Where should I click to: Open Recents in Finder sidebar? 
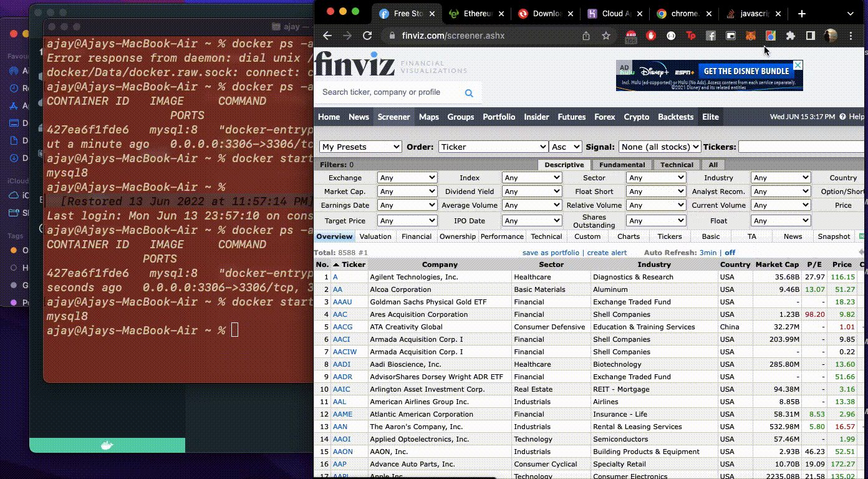pos(14,89)
